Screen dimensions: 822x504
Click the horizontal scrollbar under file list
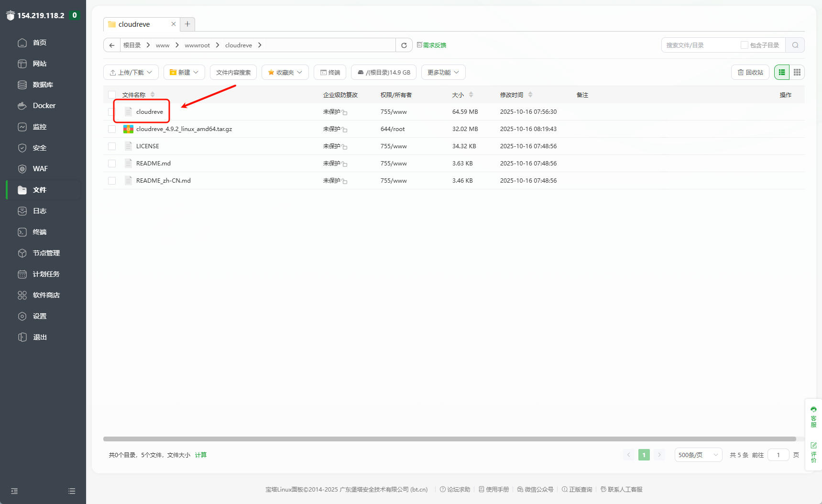pos(449,439)
